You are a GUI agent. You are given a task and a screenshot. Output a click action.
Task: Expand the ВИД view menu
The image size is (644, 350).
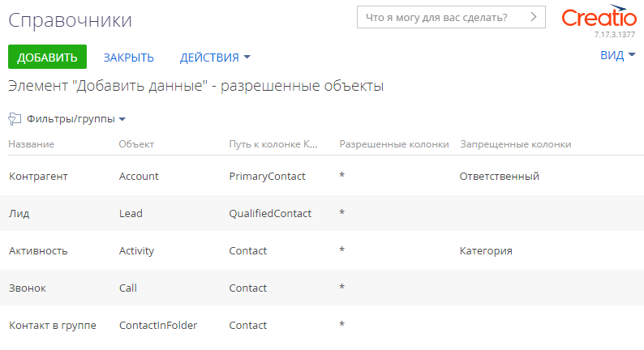point(618,55)
